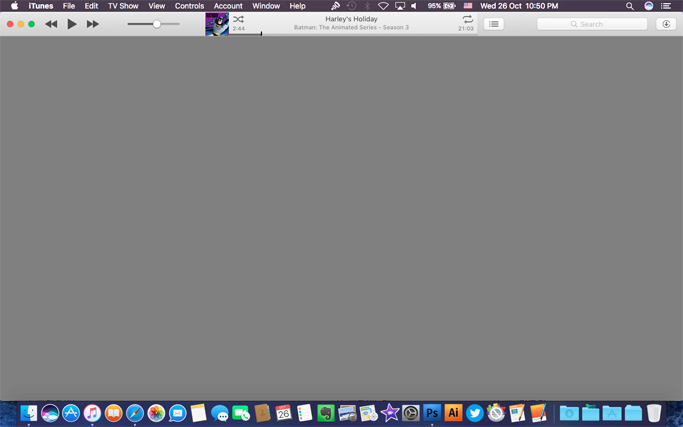This screenshot has height=427, width=683.
Task: Open FaceTime from the dock
Action: [x=241, y=413]
